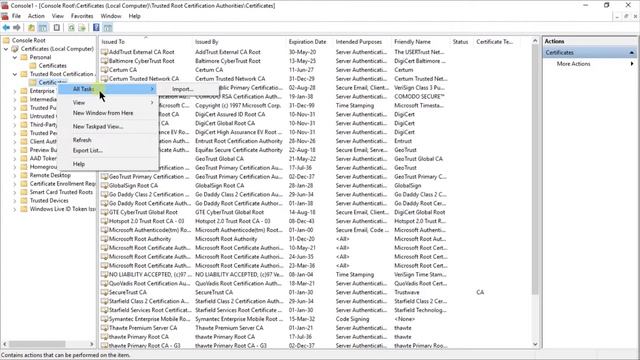
Task: Click the Certificates (Local Computer) snap-in icon
Action: click(x=15, y=49)
